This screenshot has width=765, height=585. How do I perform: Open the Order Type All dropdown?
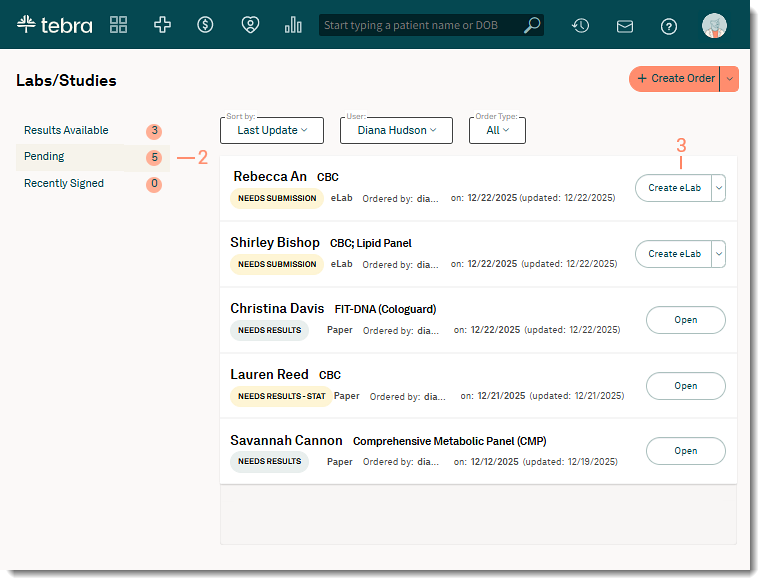coord(497,130)
